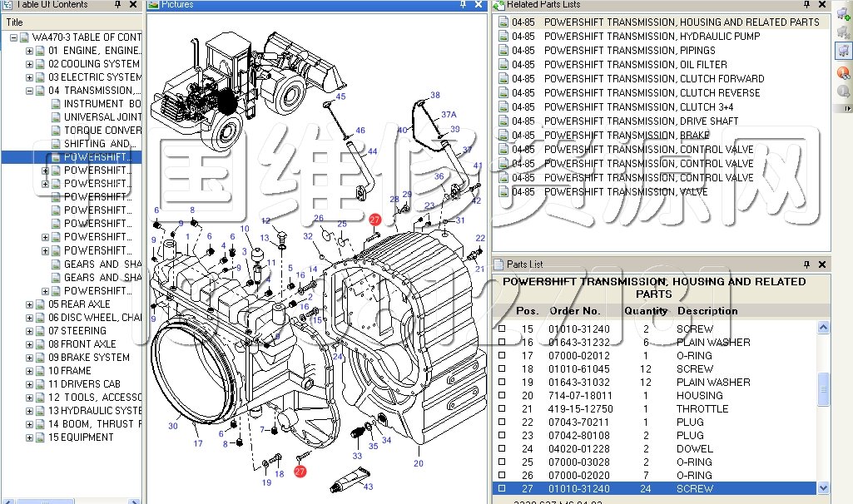Select checkbox for position 24 DOWEL
Viewport: 853px width, 504px height.
[x=502, y=449]
